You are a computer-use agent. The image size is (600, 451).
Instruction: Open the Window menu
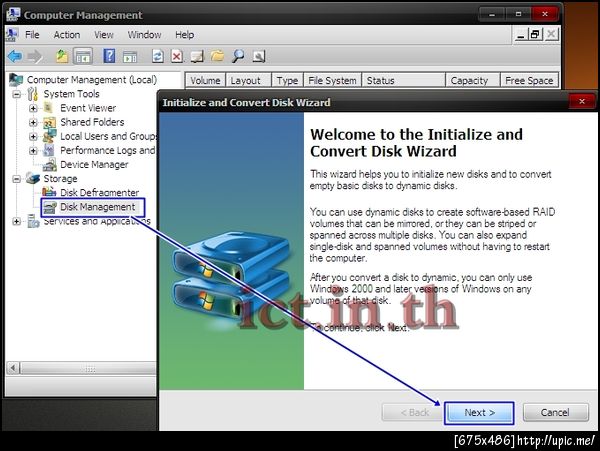[144, 35]
